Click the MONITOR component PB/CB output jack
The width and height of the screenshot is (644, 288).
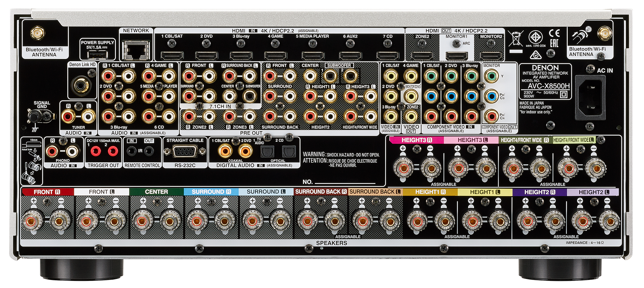tap(491, 96)
